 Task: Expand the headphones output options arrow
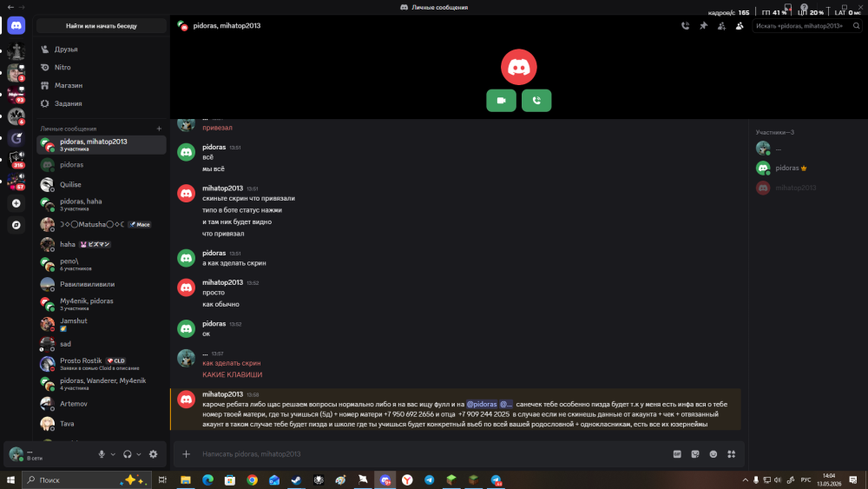click(x=139, y=454)
